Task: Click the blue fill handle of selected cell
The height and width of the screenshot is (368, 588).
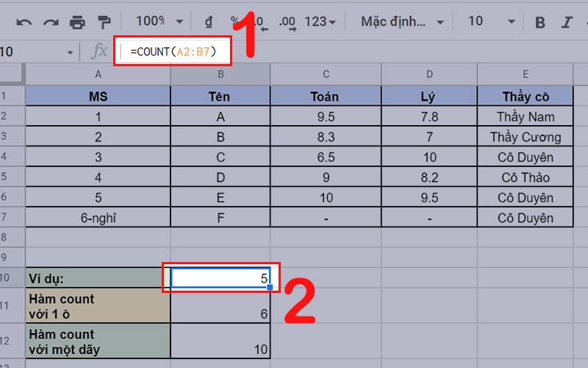Action: [270, 287]
